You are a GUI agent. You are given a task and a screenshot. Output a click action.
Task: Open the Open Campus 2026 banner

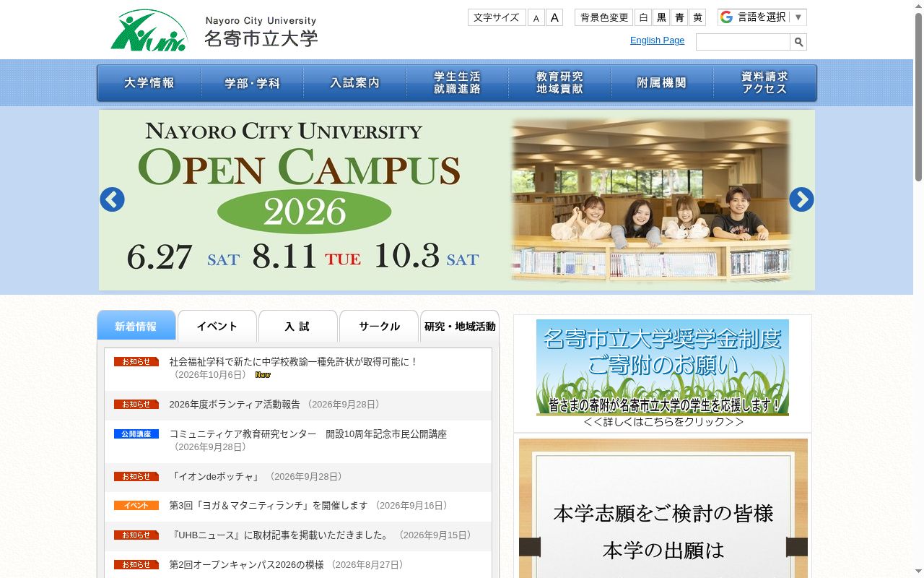(457, 200)
